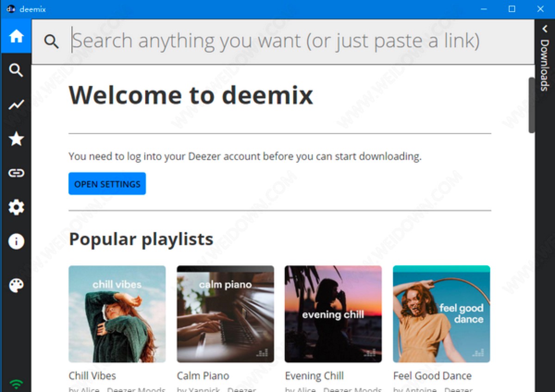This screenshot has width=555, height=392.
Task: Open Favorites using the star icon
Action: [x=16, y=139]
